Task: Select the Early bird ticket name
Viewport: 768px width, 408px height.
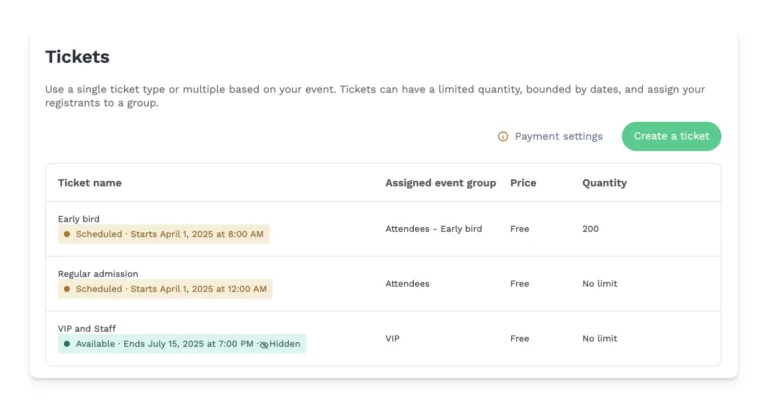Action: click(78, 219)
